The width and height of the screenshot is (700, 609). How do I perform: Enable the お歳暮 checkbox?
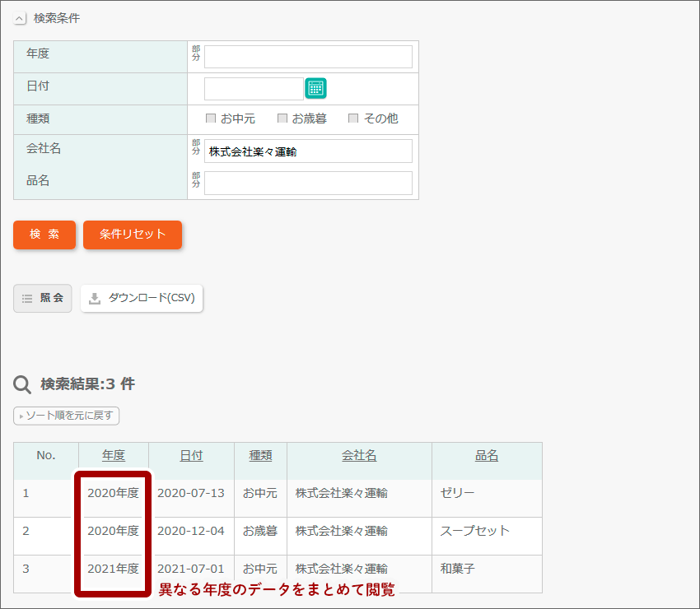[282, 118]
